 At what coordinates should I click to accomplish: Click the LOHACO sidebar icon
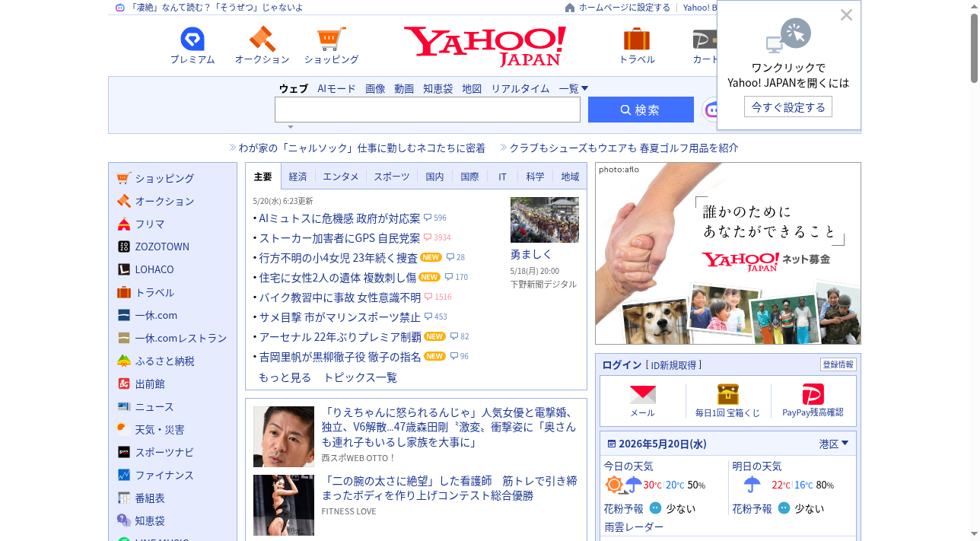click(x=124, y=269)
